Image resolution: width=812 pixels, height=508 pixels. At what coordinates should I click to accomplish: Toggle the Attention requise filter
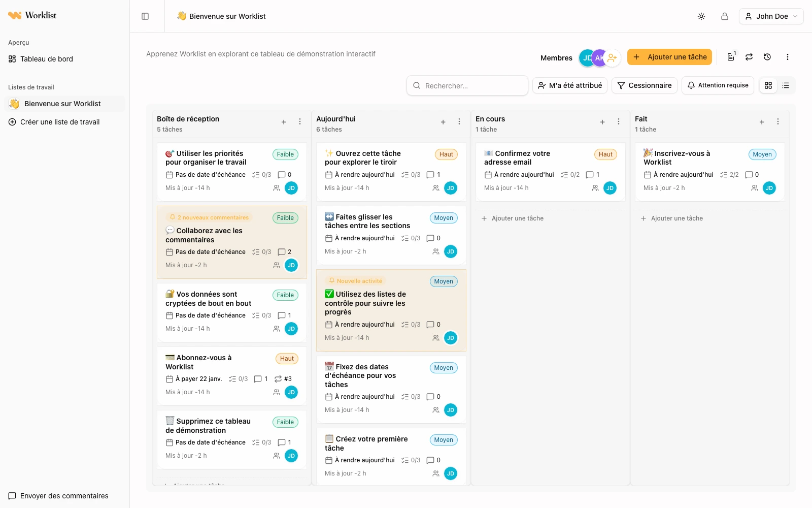[x=718, y=85]
